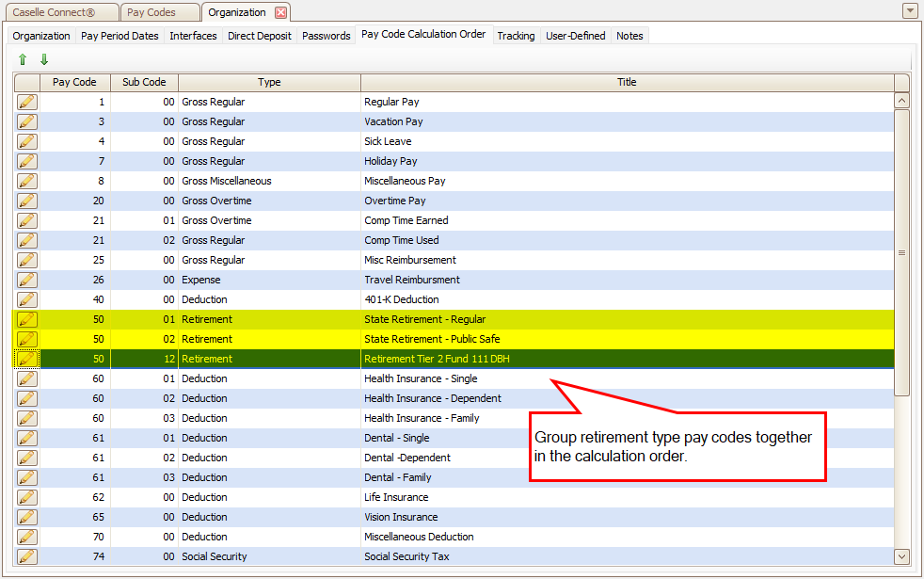Open edit pencil for Life Insurance row
This screenshot has height=579, width=924.
(x=27, y=497)
